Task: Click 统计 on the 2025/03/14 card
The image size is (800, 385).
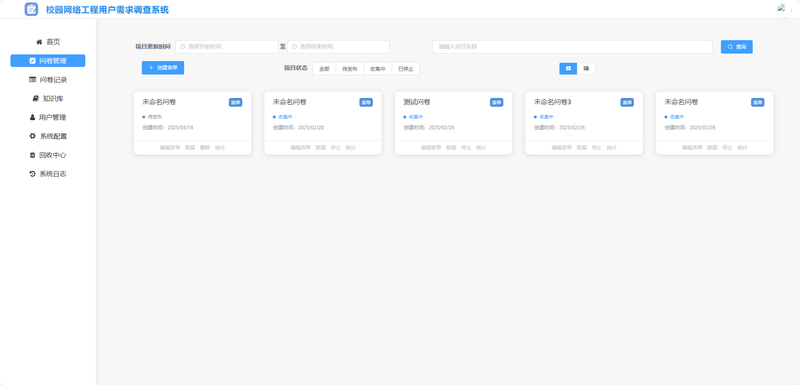Action: 220,148
